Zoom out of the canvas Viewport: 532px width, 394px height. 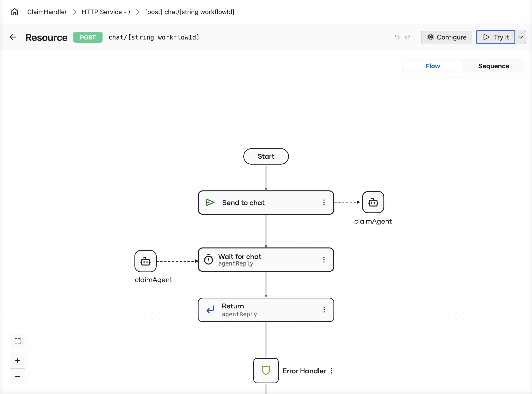(x=18, y=376)
